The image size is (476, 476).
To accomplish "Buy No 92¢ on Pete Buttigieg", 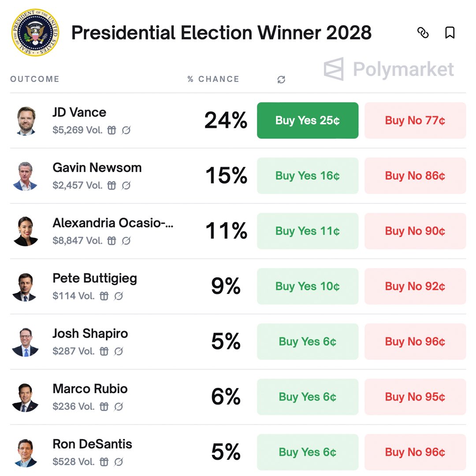I will coord(415,286).
